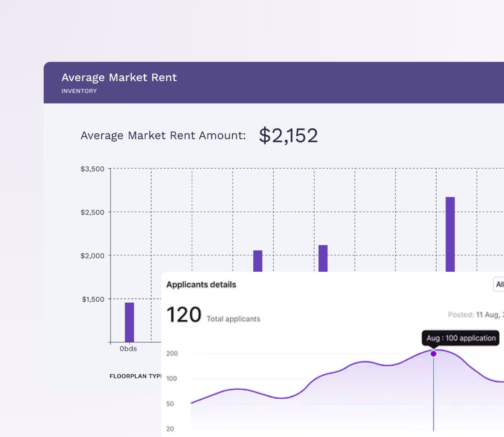Click the $2,152 average rent value
The height and width of the screenshot is (437, 504).
288,136
